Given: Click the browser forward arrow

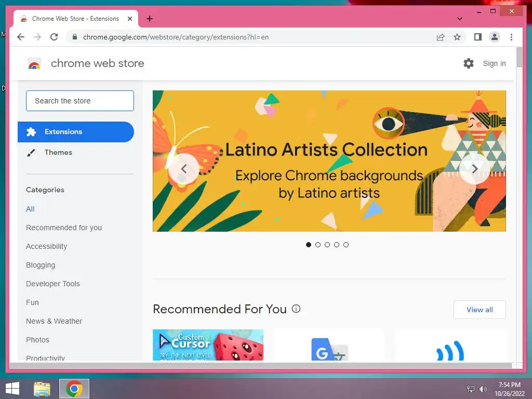Looking at the screenshot, I should coord(37,37).
